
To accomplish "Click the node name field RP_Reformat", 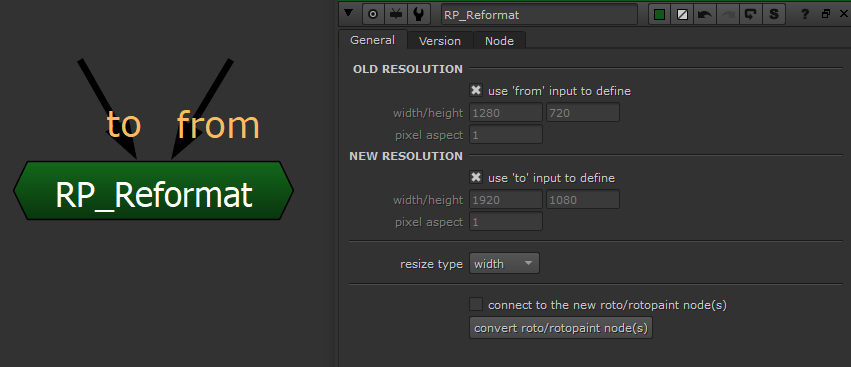I will pyautogui.click(x=539, y=15).
